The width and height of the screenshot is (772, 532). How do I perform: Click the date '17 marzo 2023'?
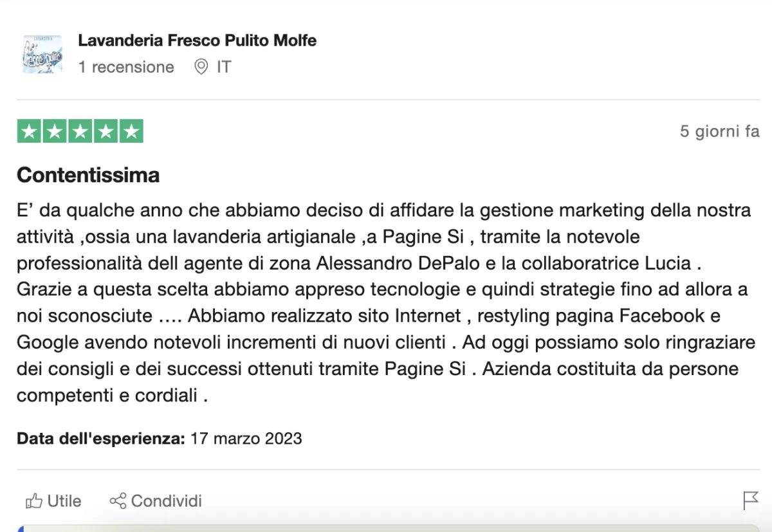pos(246,439)
